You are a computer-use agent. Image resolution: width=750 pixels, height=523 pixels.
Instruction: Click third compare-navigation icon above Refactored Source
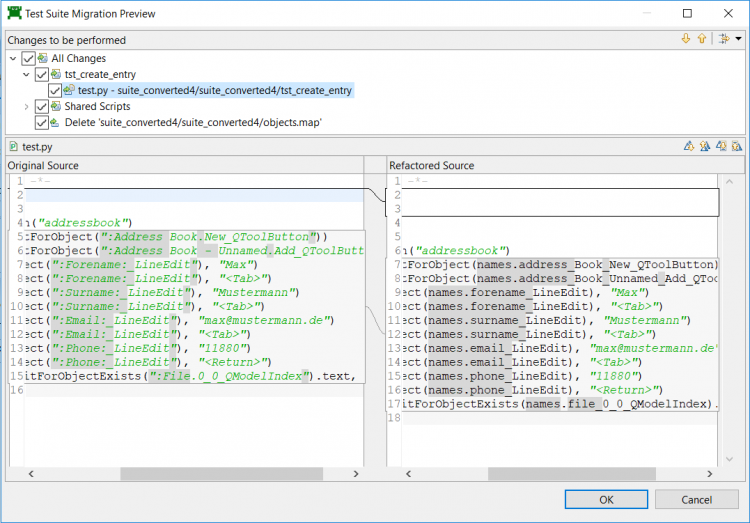pyautogui.click(x=721, y=146)
